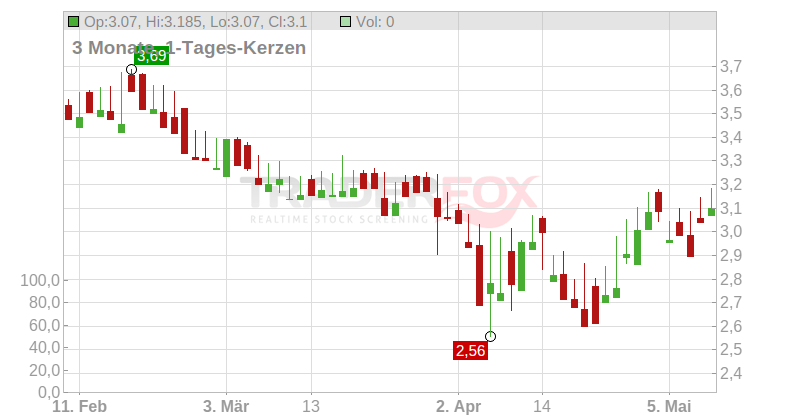Screen dimensions: 800x420
Task: Click the circle marker at the 2,56 low
Action: click(490, 336)
